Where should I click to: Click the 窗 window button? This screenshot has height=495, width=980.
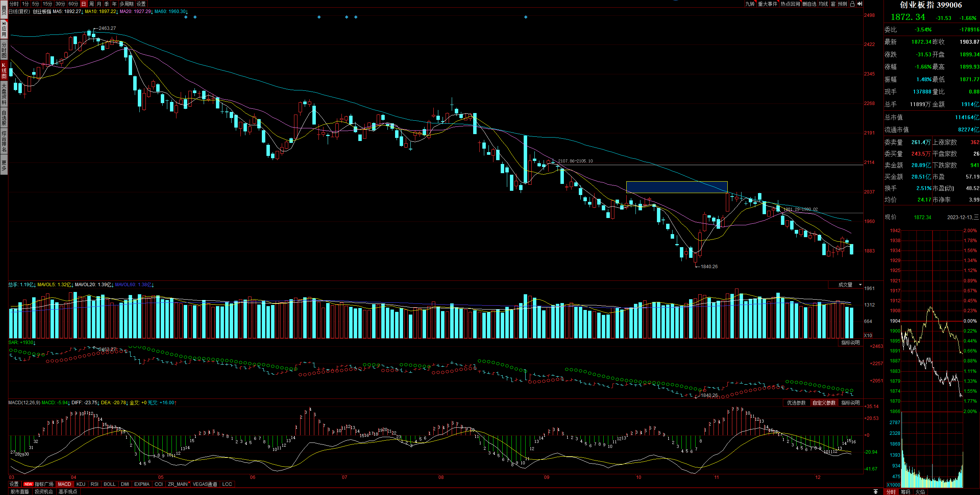pos(833,4)
